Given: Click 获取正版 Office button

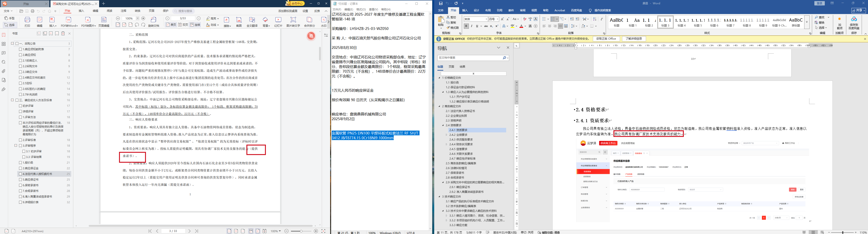Looking at the screenshot, I should 606,39.
